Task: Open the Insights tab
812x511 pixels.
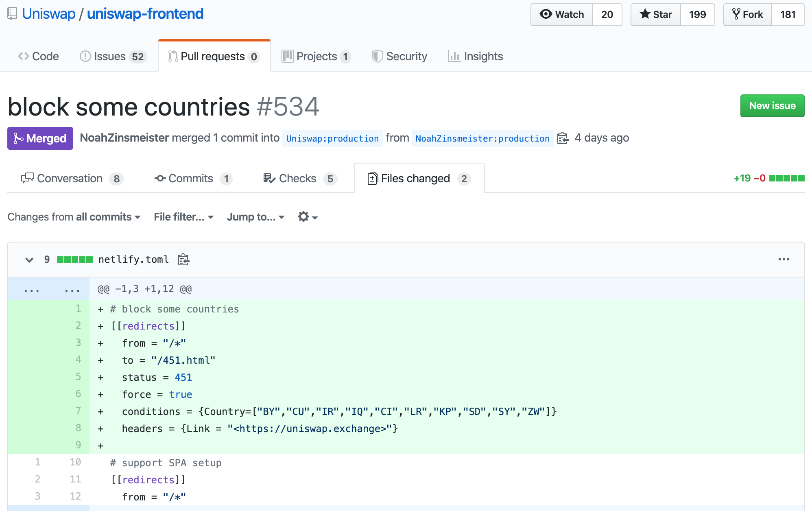Action: tap(475, 56)
